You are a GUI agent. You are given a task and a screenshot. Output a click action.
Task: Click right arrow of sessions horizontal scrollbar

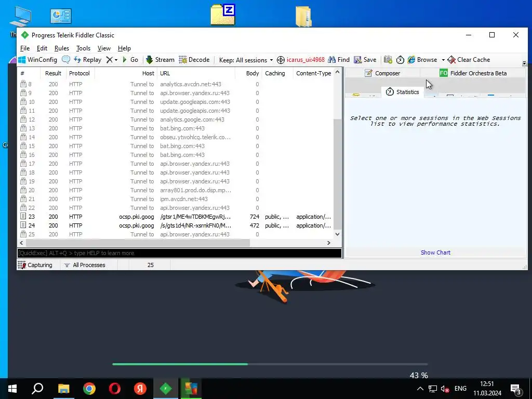pyautogui.click(x=328, y=243)
